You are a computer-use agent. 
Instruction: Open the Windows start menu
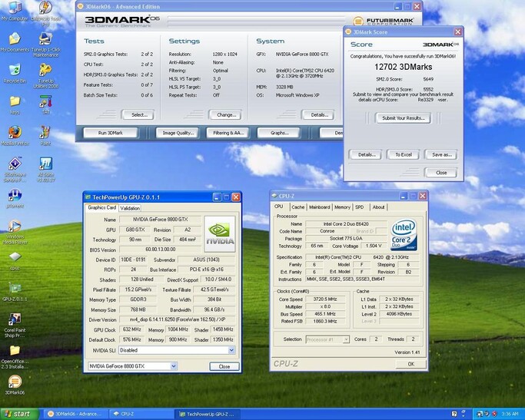coord(19,414)
